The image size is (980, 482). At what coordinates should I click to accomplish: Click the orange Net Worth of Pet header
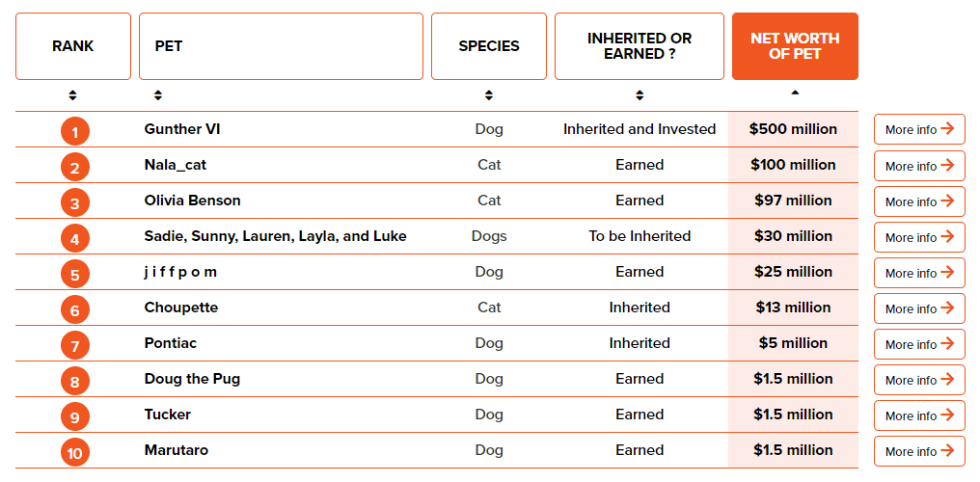(x=795, y=46)
